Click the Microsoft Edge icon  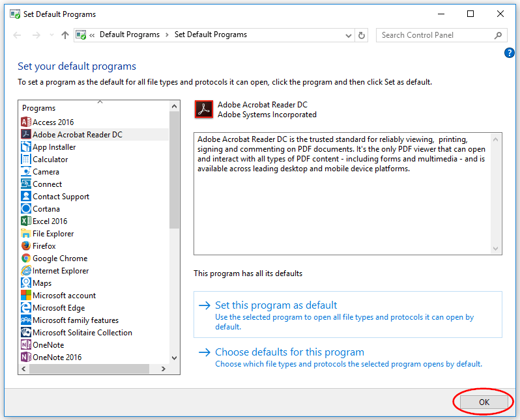[x=26, y=307]
